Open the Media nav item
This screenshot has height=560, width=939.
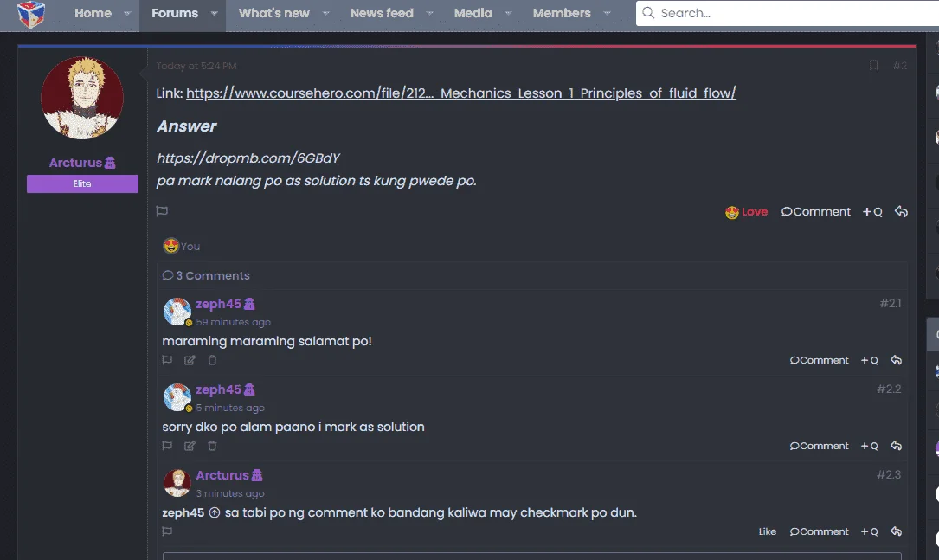(473, 13)
